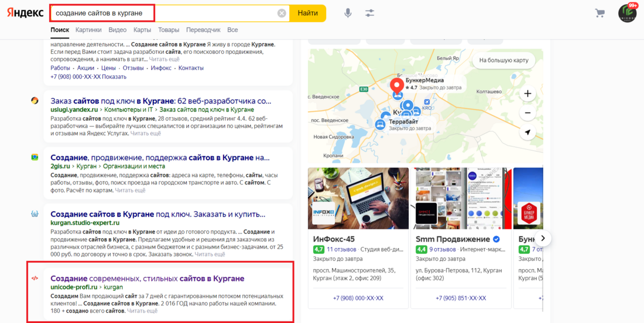Activate voice search microphone icon
The image size is (644, 323).
[x=348, y=13]
